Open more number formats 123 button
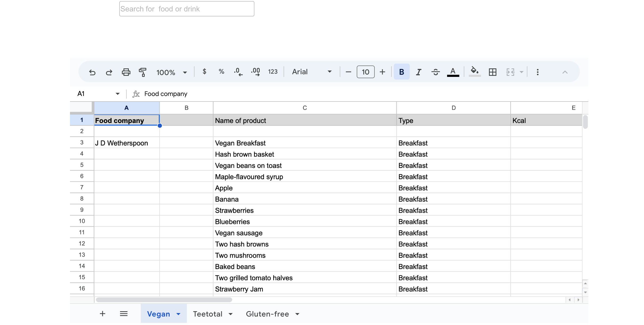Image resolution: width=644 pixels, height=325 pixels. point(273,72)
